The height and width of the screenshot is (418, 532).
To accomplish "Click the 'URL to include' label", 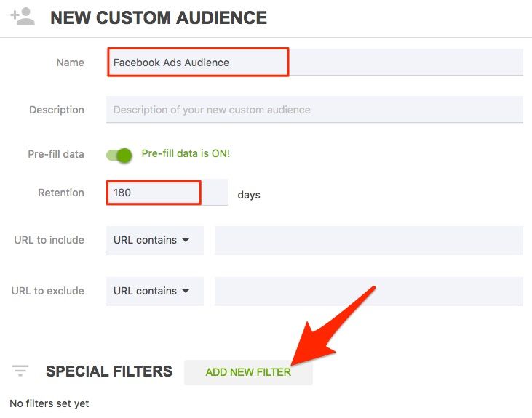I will (49, 240).
